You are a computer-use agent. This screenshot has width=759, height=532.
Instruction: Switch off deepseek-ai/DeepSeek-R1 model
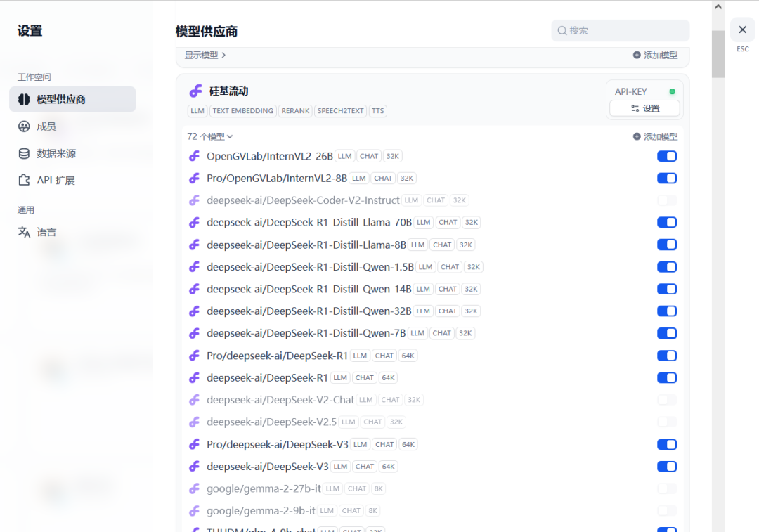(x=666, y=377)
